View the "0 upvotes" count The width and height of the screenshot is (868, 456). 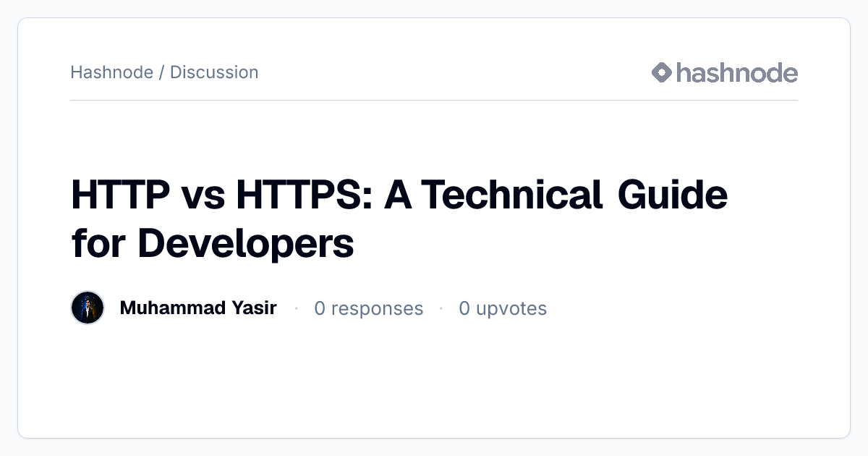(503, 309)
